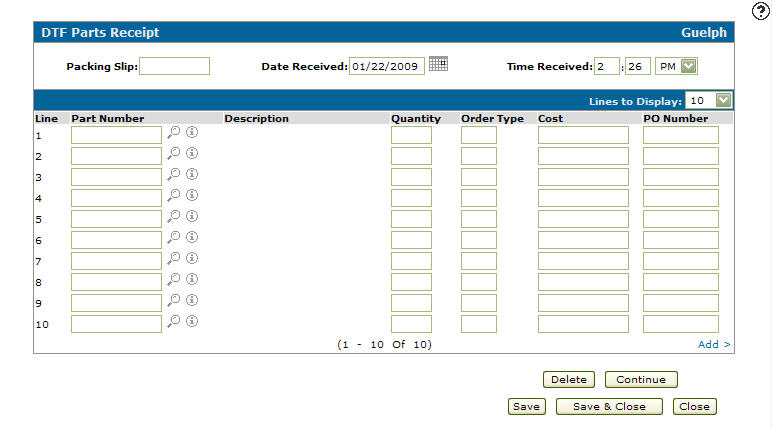Focus the Part Number field on line 1
Viewport: 772px width, 429px height.
[x=116, y=135]
